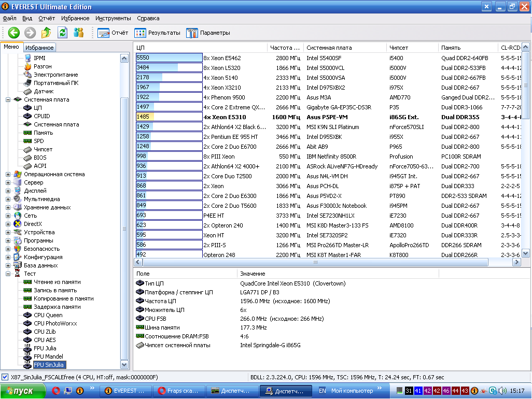This screenshot has width=532, height=399.
Task: Select Электропитание tree item
Action: [x=55, y=75]
